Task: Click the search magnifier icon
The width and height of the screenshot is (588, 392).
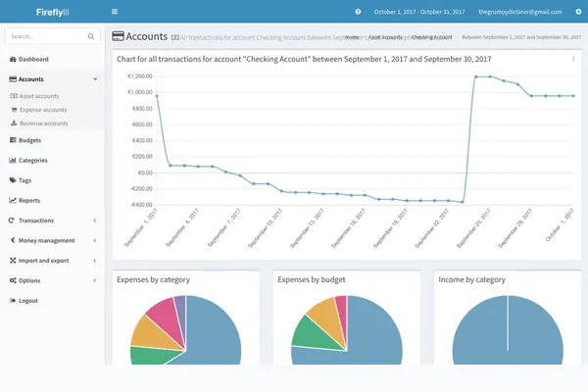Action: click(91, 36)
